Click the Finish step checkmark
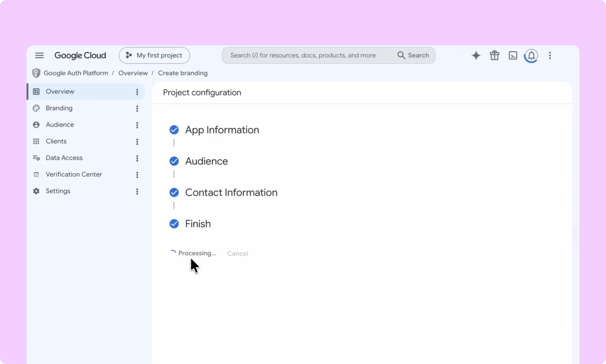 point(174,224)
